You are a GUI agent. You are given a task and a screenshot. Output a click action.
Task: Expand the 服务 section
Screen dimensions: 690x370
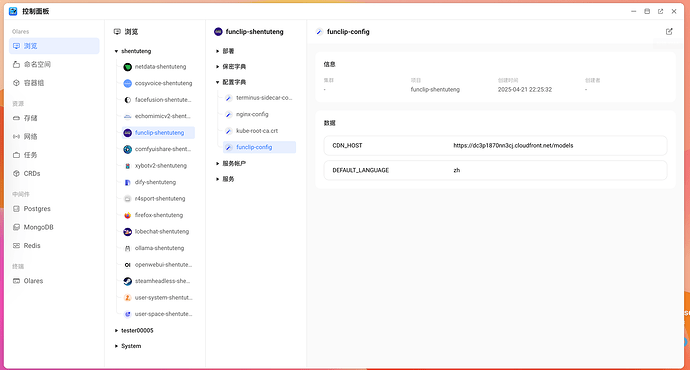[217, 179]
